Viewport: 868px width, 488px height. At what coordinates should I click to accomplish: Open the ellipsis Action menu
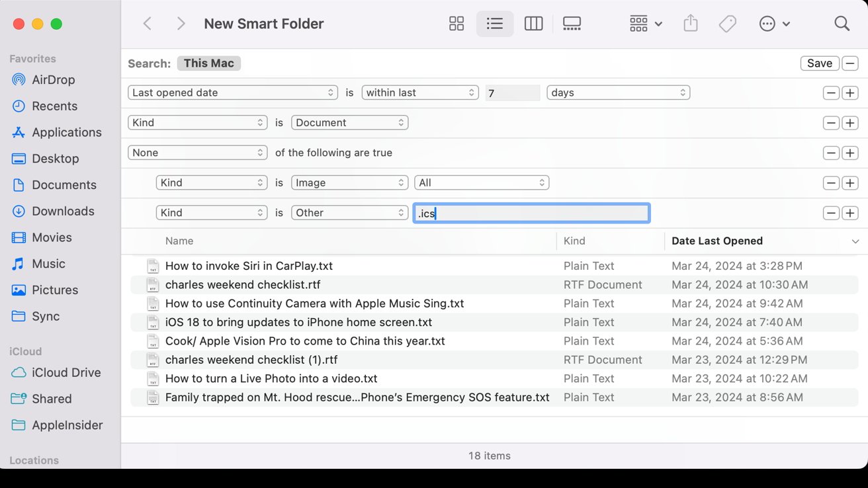(x=774, y=24)
